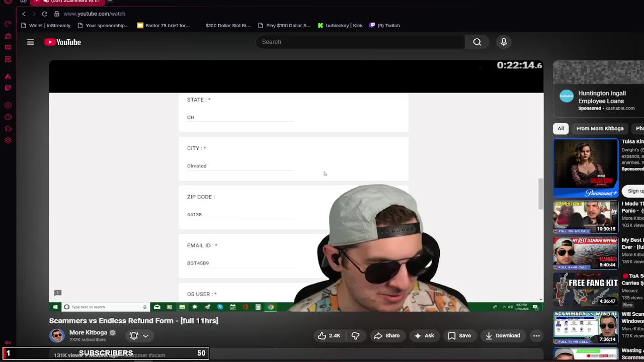
Task: Open More Kitboga channel avatar
Action: point(57,335)
